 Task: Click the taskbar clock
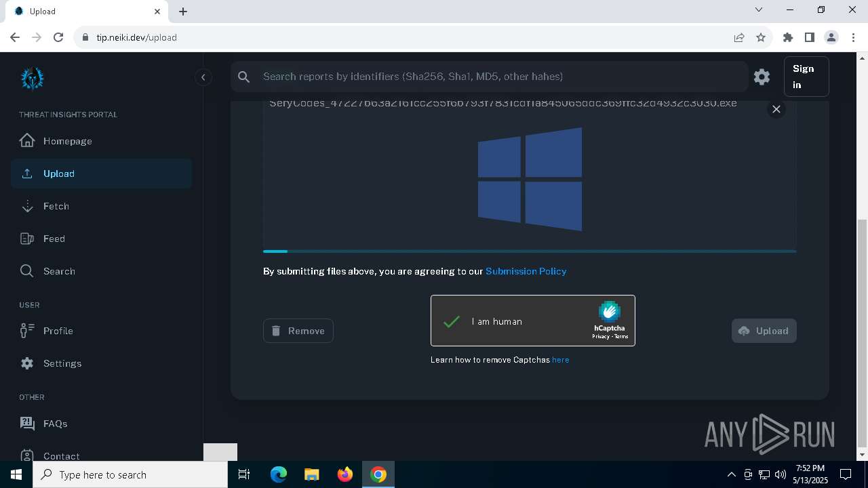click(x=810, y=474)
